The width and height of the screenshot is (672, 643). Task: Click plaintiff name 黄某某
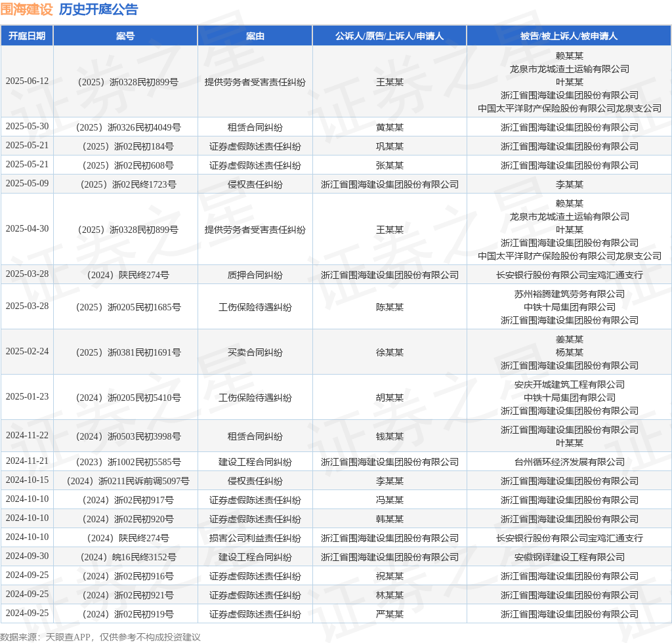[x=390, y=127]
